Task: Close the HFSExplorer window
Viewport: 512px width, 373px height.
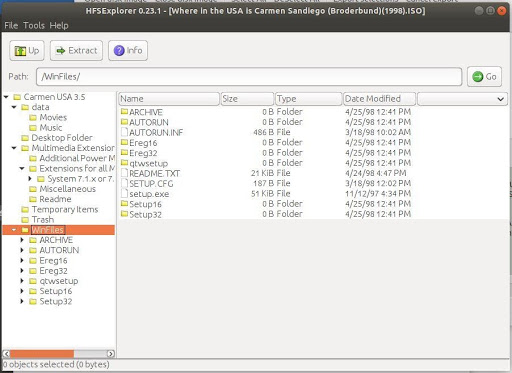Action: [501, 11]
